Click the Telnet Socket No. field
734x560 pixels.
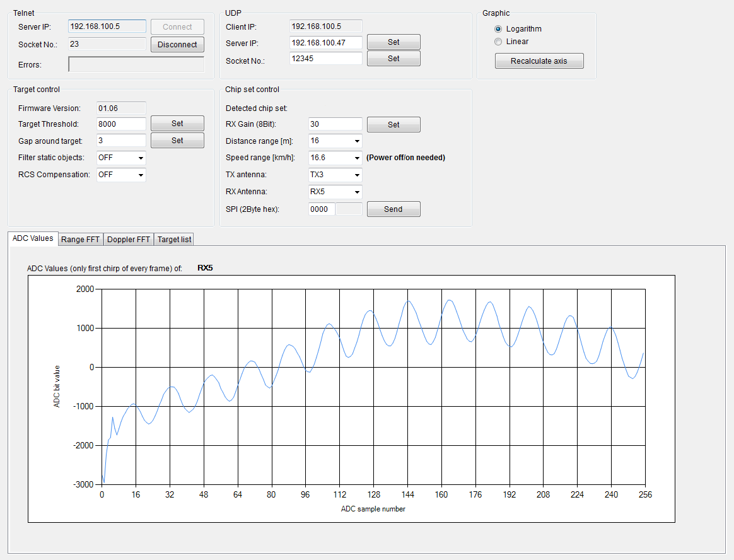click(107, 44)
